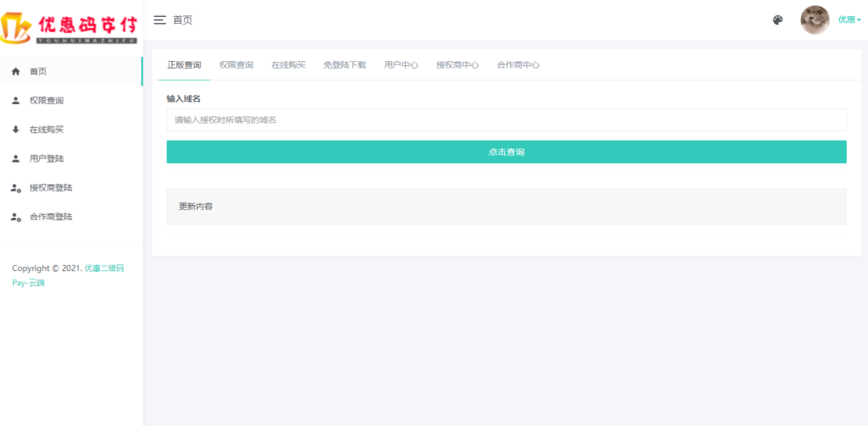Click the download arrow icon beside 在线购买
The height and width of the screenshot is (426, 868).
click(15, 130)
